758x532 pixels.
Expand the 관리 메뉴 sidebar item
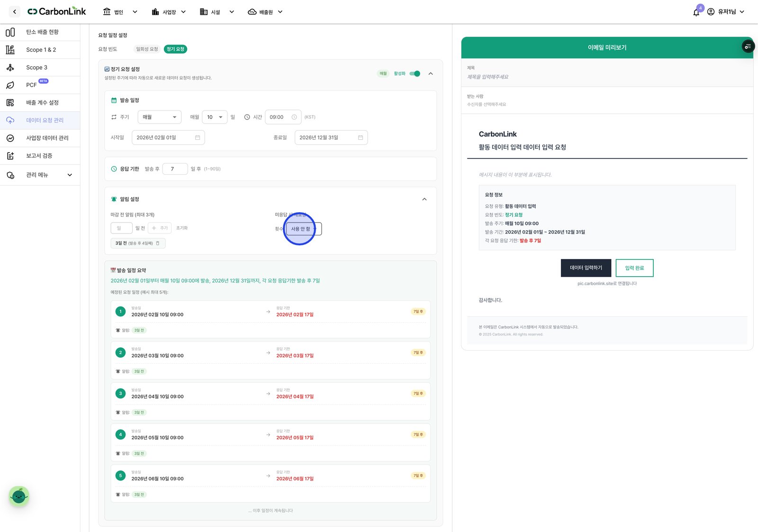[x=40, y=175]
